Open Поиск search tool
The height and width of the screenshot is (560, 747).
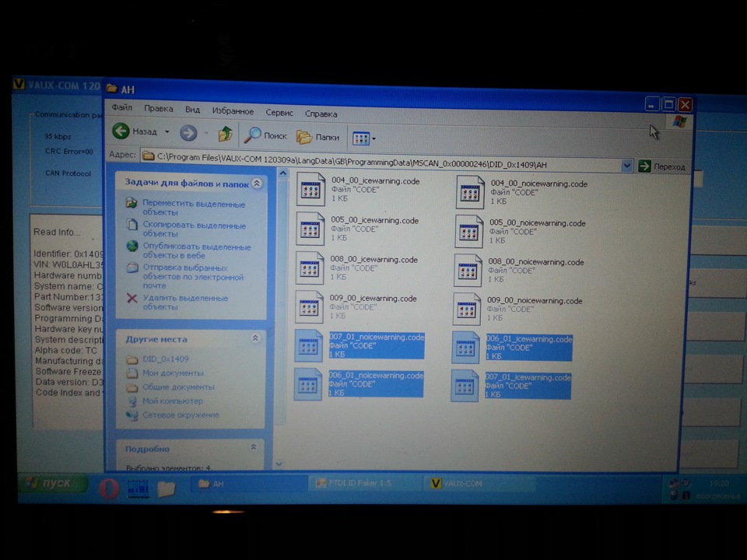(x=265, y=135)
